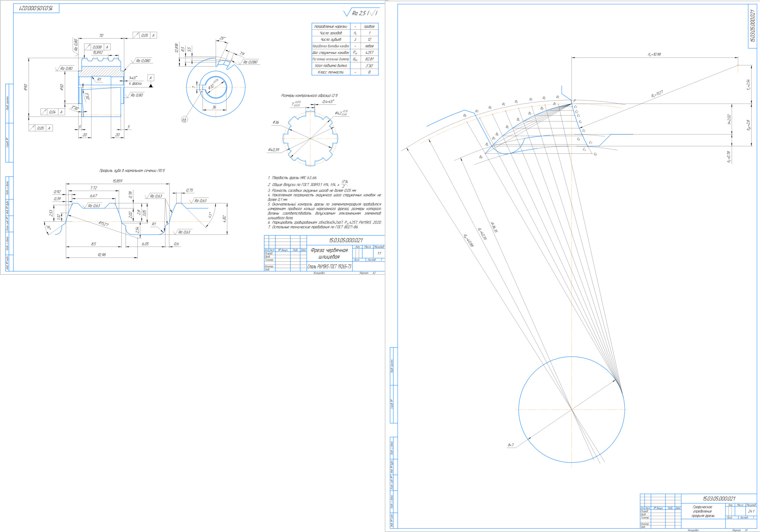Screen dimensions: 760x532
Task: Select the 'Размеры контрольного образца (2:1)' heading
Action: [309, 96]
